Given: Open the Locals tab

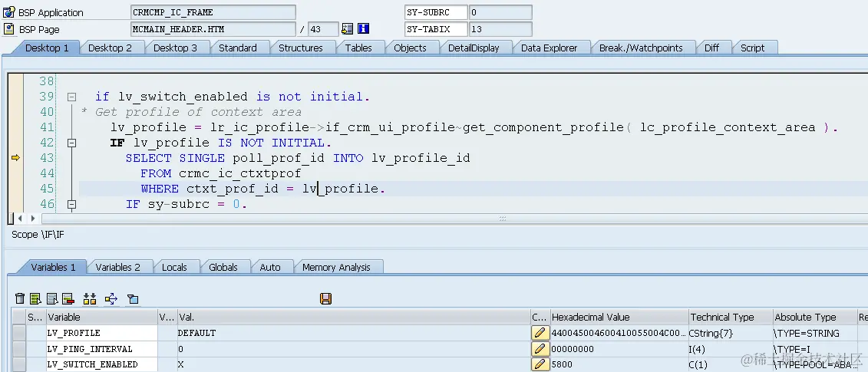Looking at the screenshot, I should 174,267.
